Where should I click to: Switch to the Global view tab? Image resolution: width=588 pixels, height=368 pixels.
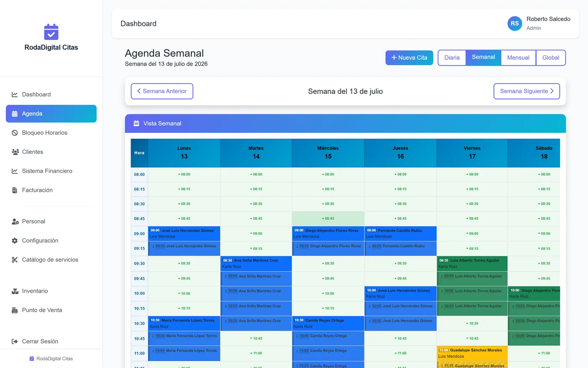tap(551, 58)
